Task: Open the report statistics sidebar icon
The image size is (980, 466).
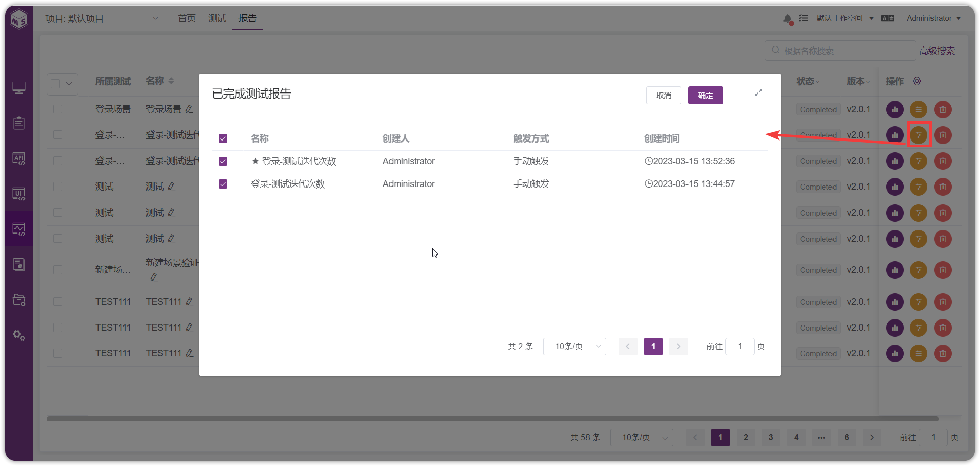Action: point(19,264)
